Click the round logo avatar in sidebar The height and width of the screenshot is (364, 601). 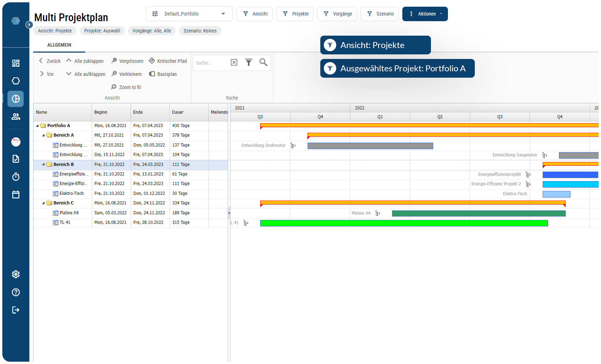coord(16,142)
